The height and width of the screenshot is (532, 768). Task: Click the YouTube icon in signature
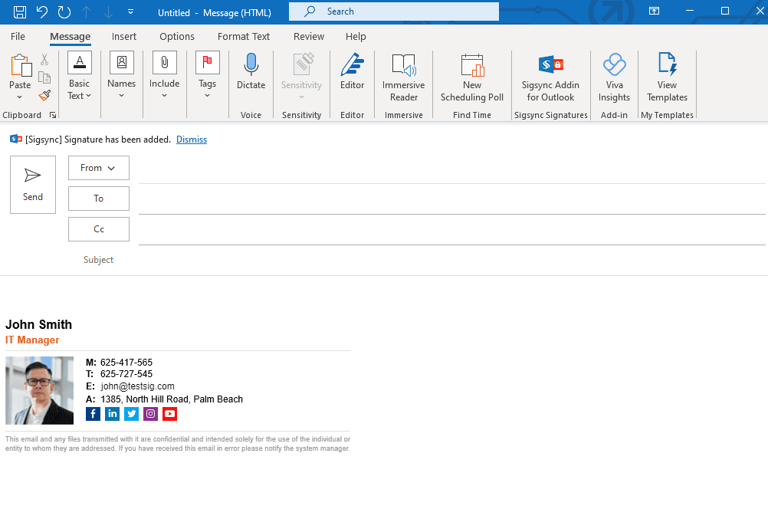click(170, 414)
